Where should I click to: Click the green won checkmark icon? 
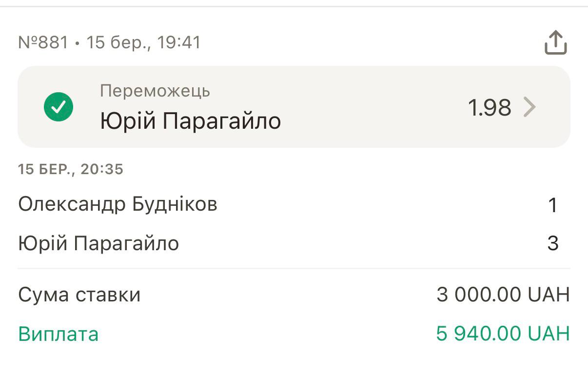click(x=59, y=107)
